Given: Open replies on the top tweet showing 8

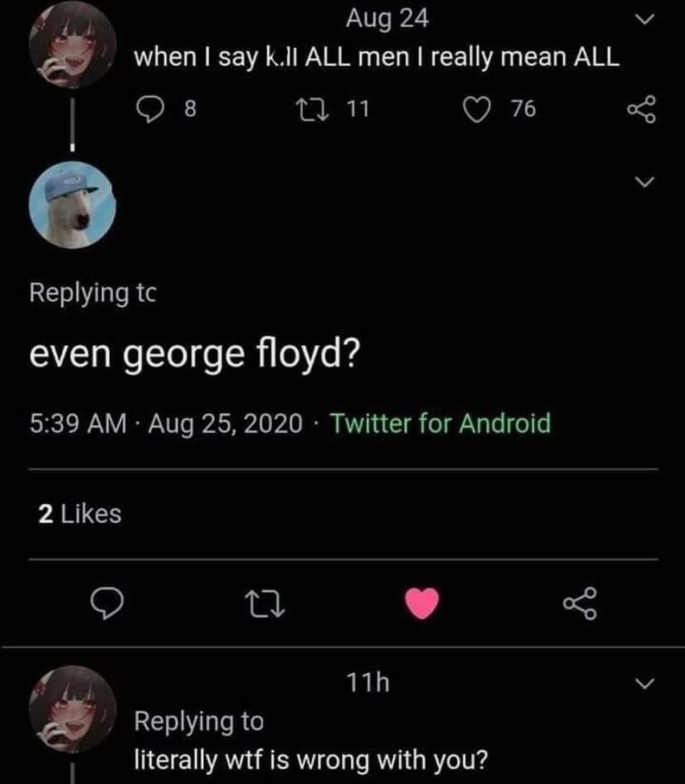Looking at the screenshot, I should pyautogui.click(x=165, y=109).
